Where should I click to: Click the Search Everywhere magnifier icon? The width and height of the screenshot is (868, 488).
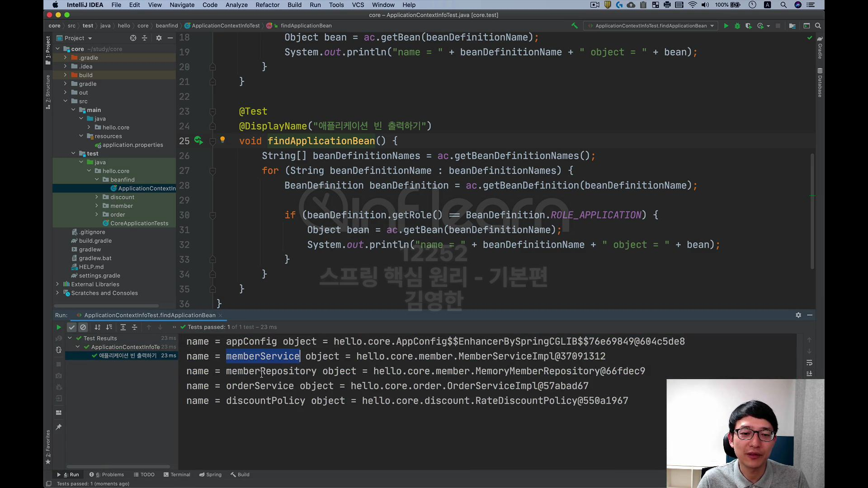pyautogui.click(x=818, y=26)
